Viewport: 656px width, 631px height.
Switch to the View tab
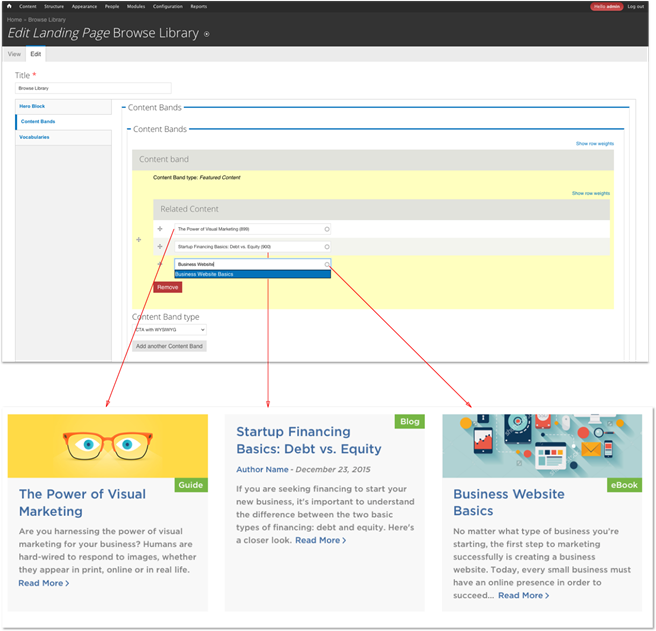pyautogui.click(x=14, y=54)
